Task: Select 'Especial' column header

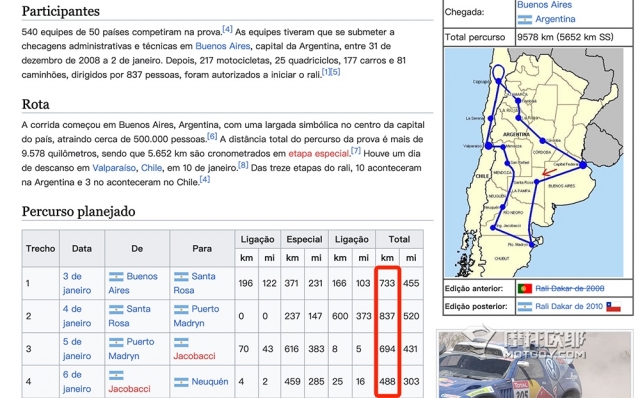Action: click(304, 240)
